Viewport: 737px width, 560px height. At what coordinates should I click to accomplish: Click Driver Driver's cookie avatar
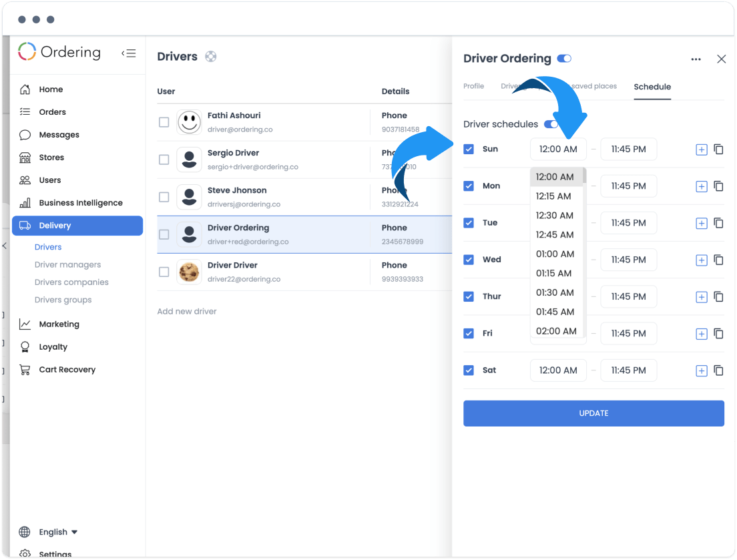coord(190,272)
